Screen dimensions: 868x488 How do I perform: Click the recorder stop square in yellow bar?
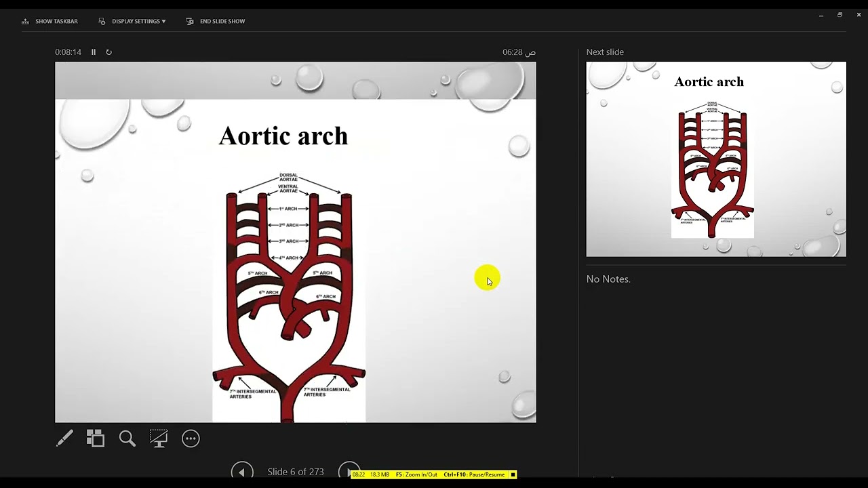pos(513,474)
